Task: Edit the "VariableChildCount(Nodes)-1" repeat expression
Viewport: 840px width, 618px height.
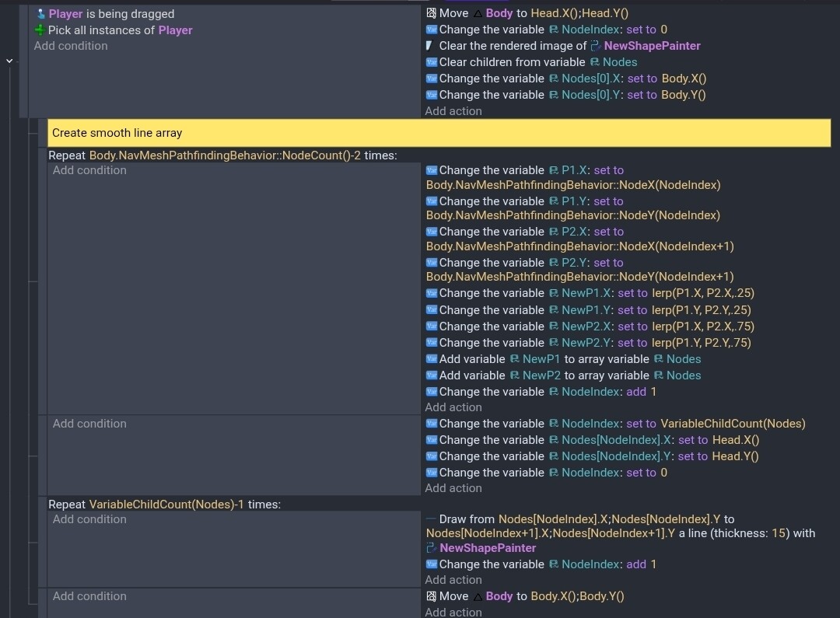Action: 166,505
